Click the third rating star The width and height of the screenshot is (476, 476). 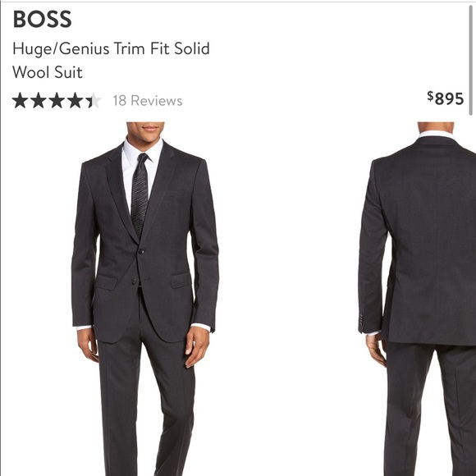coord(57,100)
